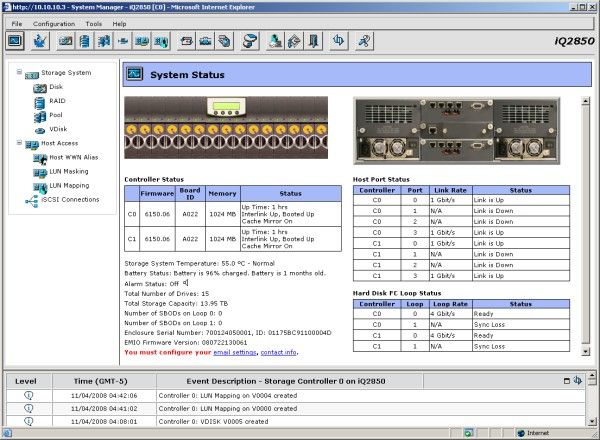This screenshot has height=440, width=600.
Task: Open the Host WWN Alias toolbar icon
Action: [x=142, y=41]
